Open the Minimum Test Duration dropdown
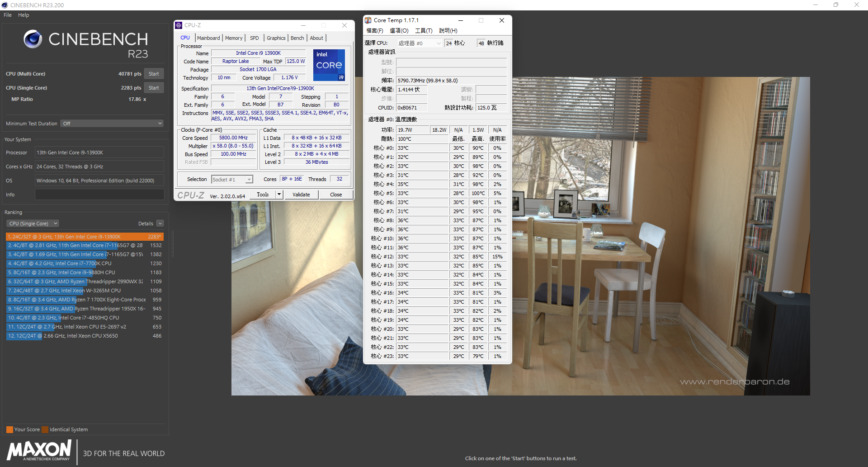868x467 pixels. coord(112,124)
